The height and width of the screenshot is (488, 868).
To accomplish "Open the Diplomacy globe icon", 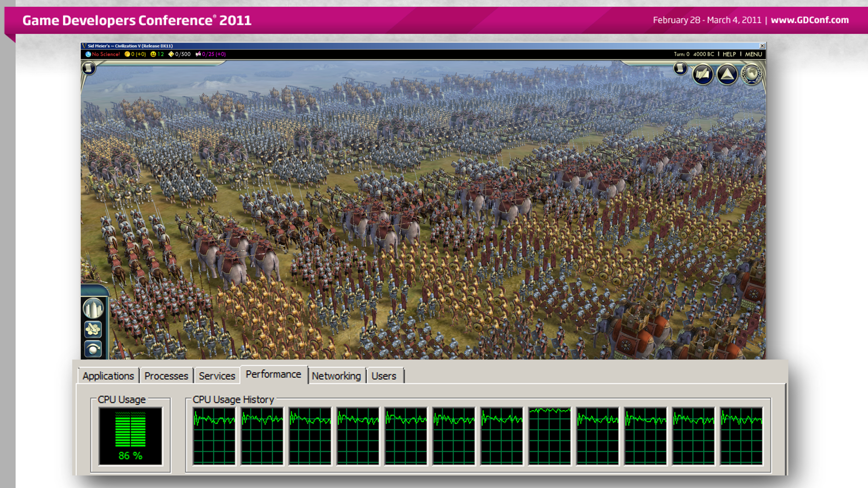I will (x=751, y=74).
